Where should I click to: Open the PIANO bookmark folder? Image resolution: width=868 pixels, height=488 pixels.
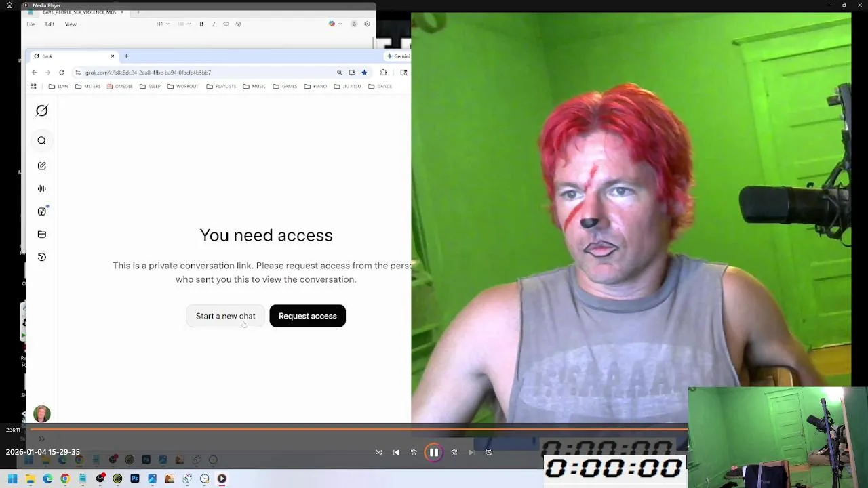(x=315, y=87)
